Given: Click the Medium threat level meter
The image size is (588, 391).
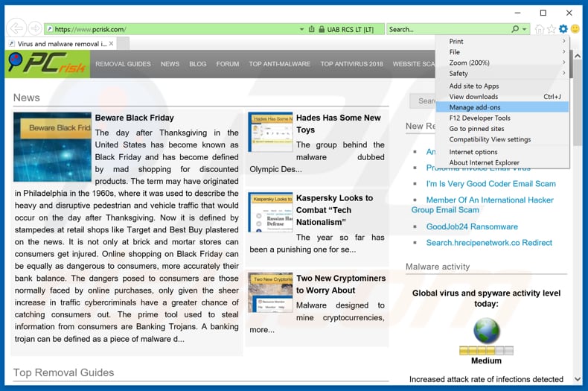Looking at the screenshot, I should (x=486, y=351).
